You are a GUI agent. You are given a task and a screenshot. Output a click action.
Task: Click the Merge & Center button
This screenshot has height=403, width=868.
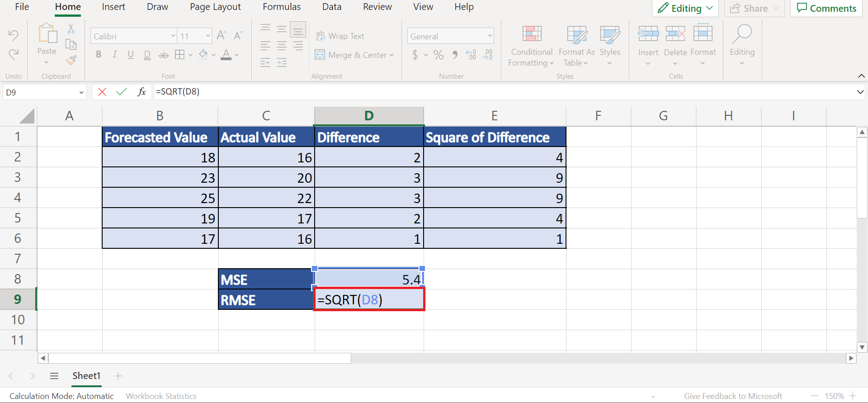coord(354,55)
